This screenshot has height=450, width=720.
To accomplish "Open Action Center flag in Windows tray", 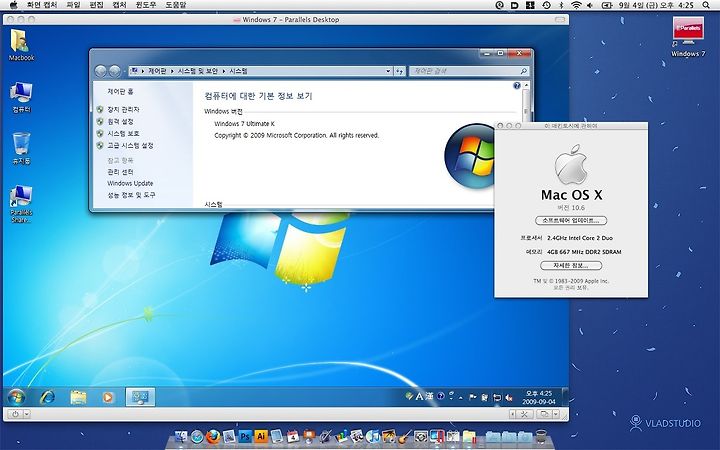I will (x=472, y=398).
